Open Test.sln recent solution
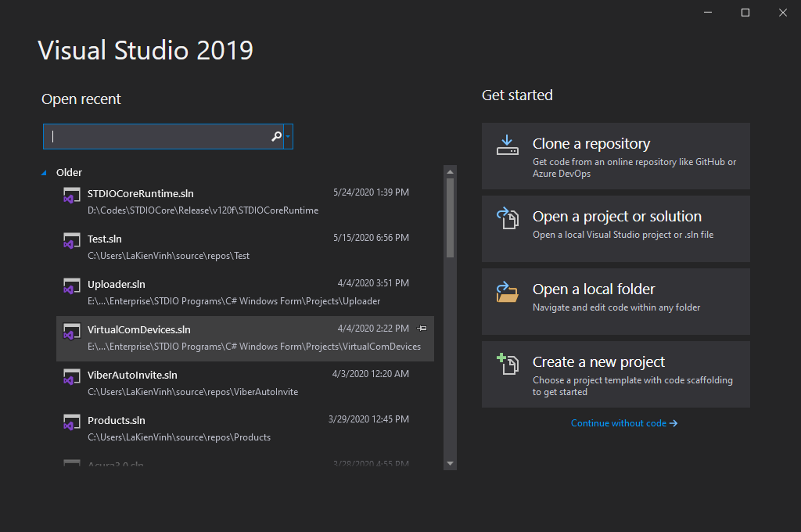This screenshot has height=532, width=801. coord(245,248)
